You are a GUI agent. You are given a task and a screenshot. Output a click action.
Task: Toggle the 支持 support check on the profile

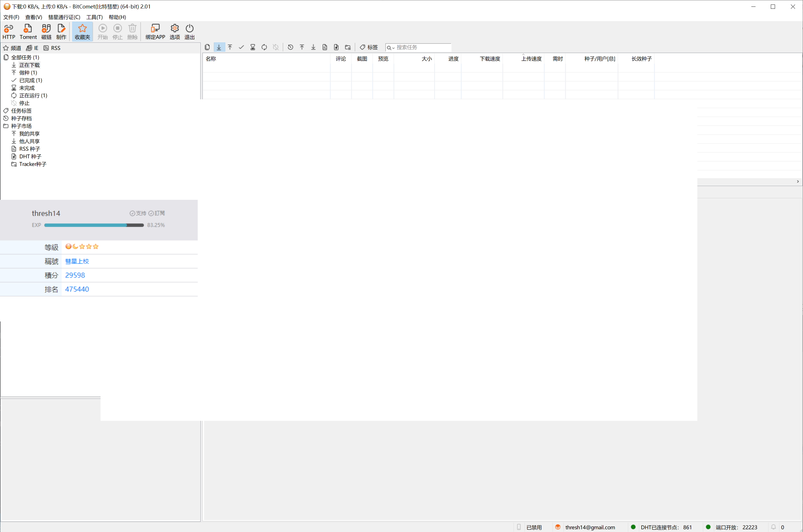click(138, 213)
